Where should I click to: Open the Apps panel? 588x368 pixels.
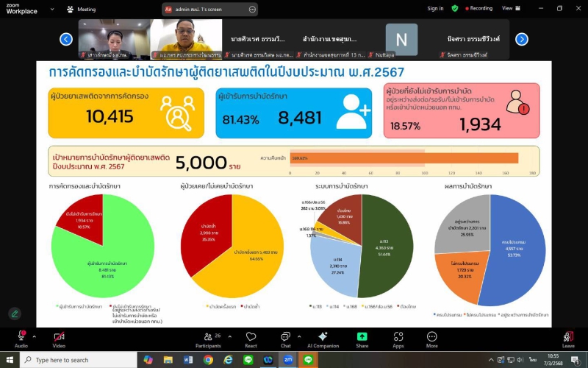398,337
